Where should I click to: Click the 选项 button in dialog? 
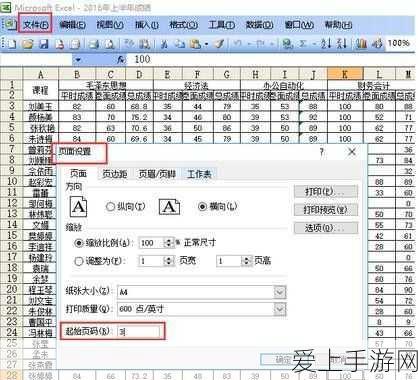pyautogui.click(x=326, y=228)
